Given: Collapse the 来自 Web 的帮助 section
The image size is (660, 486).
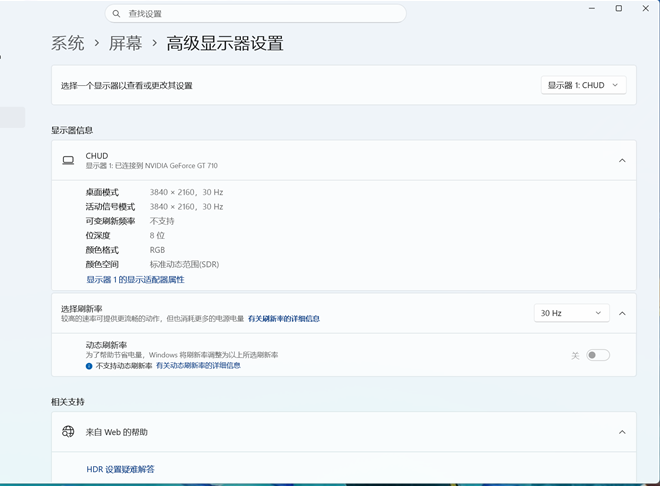Looking at the screenshot, I should click(622, 432).
